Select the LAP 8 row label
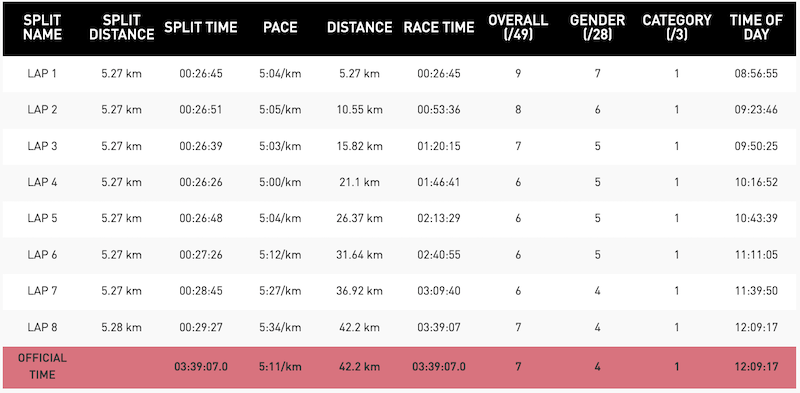Image resolution: width=800 pixels, height=393 pixels. (42, 327)
